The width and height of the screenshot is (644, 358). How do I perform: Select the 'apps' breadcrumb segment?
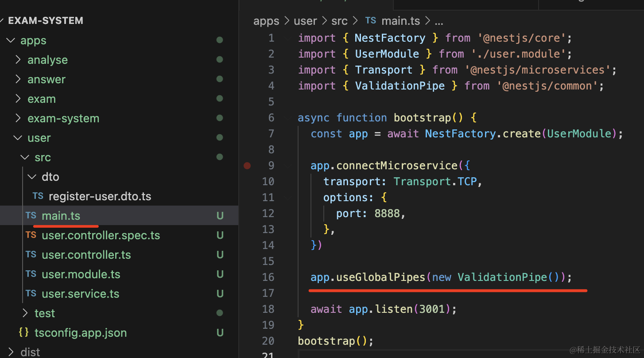(266, 21)
